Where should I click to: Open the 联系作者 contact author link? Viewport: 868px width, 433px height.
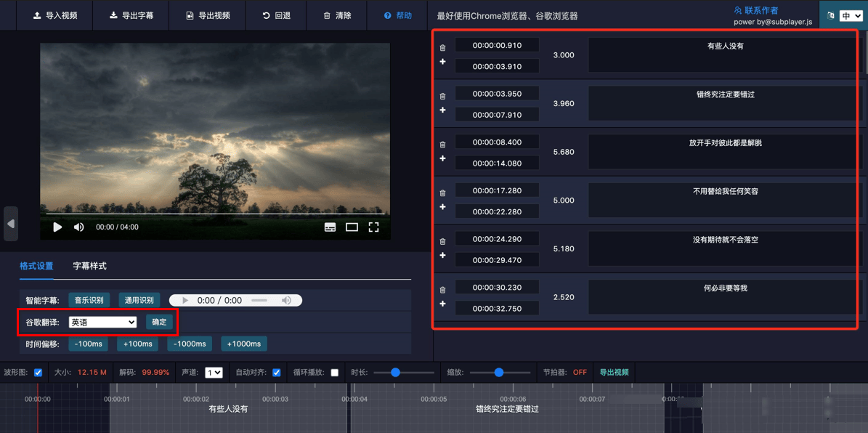[x=758, y=10]
